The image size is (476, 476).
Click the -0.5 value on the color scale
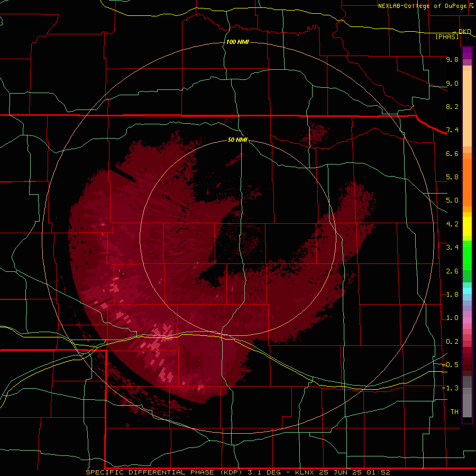450,365
